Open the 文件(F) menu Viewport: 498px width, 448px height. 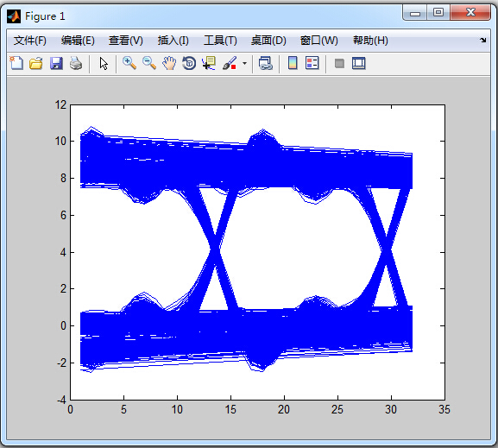[30, 41]
